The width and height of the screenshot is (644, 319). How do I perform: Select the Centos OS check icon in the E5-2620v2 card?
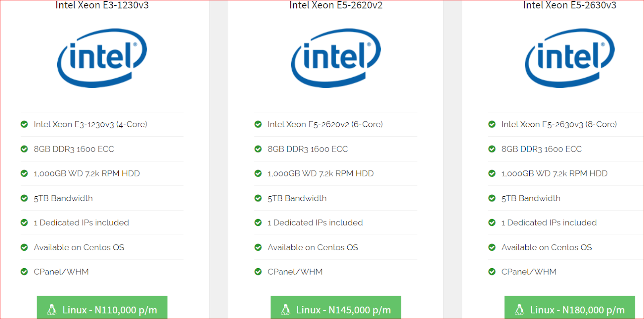click(x=258, y=247)
